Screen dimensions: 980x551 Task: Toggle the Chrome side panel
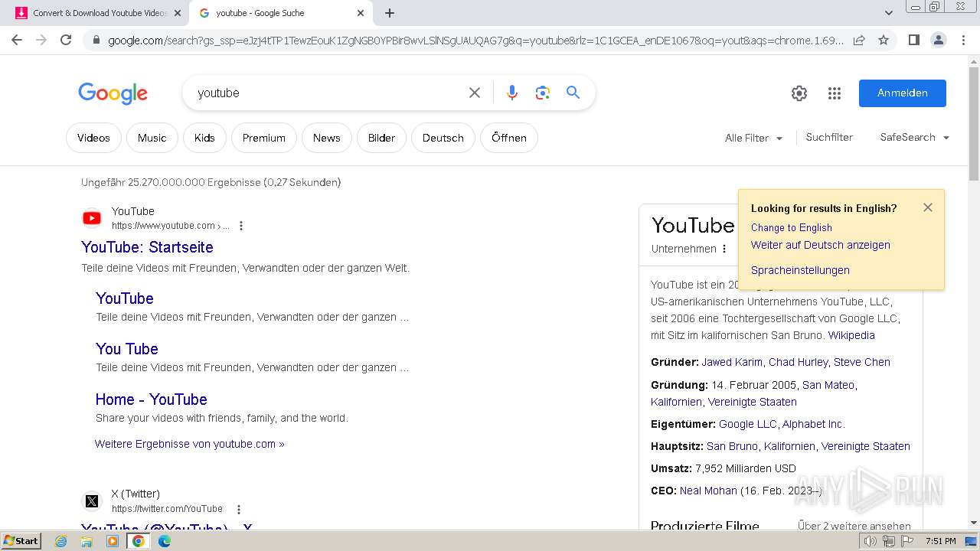point(913,40)
